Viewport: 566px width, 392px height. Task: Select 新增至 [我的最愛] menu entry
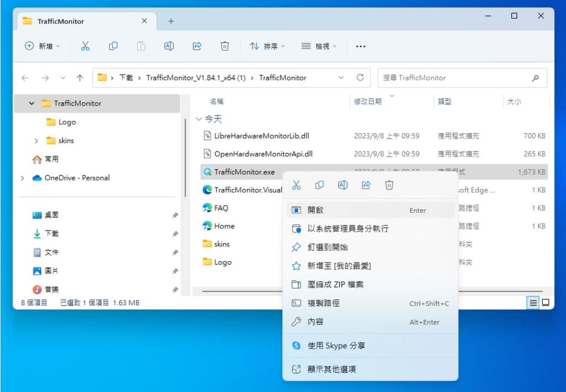click(x=370, y=266)
